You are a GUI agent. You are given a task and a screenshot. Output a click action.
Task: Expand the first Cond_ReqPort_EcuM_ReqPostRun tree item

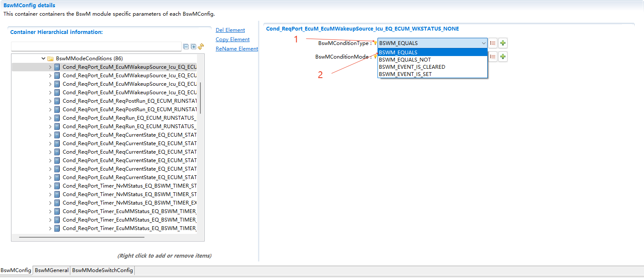coord(50,101)
